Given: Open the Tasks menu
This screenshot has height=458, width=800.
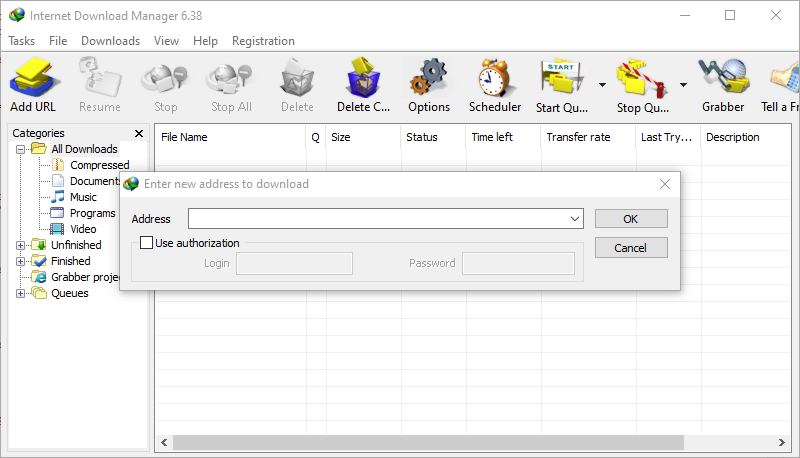Looking at the screenshot, I should point(21,41).
